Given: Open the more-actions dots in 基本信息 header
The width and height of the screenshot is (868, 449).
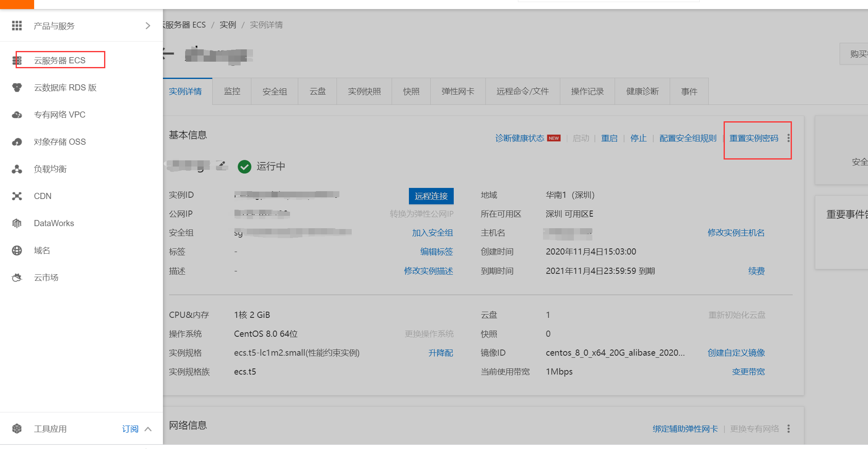Looking at the screenshot, I should (788, 138).
